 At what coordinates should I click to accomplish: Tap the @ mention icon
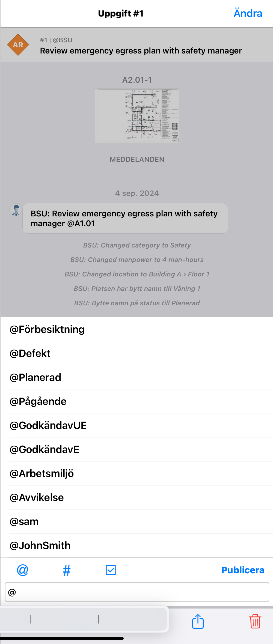point(22,570)
